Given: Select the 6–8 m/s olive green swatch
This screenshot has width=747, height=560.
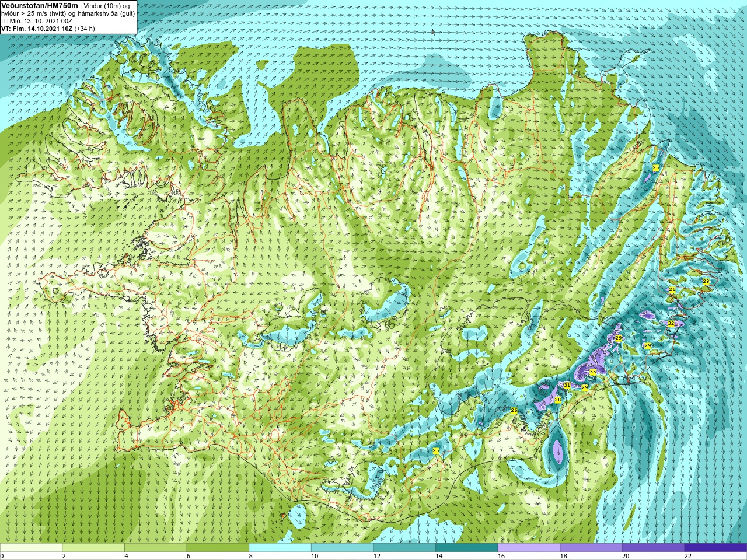Looking at the screenshot, I should tap(218, 548).
